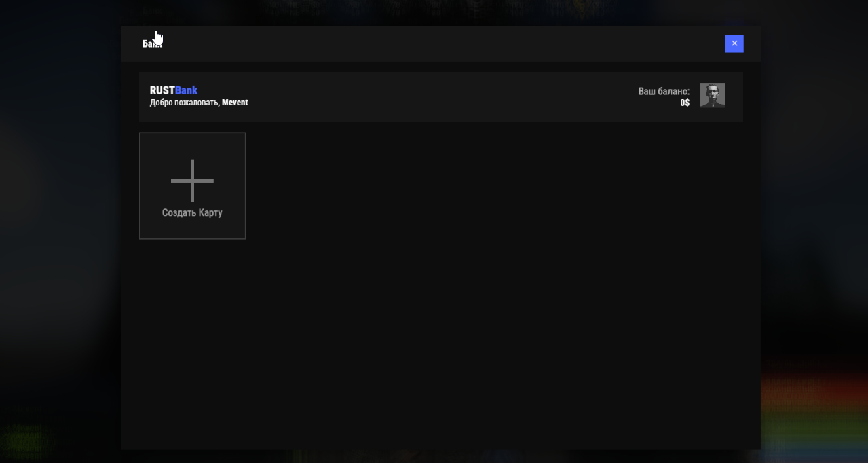This screenshot has height=463, width=868.
Task: Click the large plus icon to add a card
Action: [x=192, y=181]
